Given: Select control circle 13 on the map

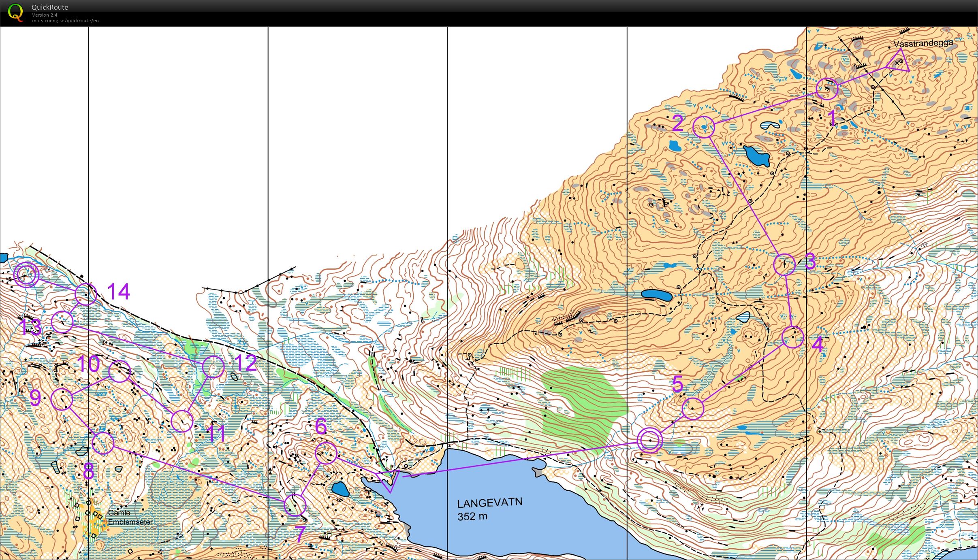Looking at the screenshot, I should coord(62,322).
